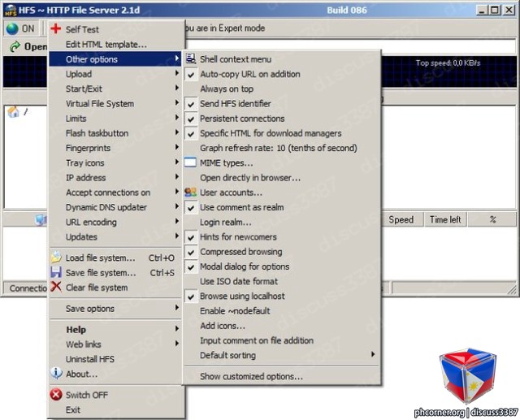The height and width of the screenshot is (420, 520).
Task: Click the green arrow Open icon
Action: [x=15, y=47]
